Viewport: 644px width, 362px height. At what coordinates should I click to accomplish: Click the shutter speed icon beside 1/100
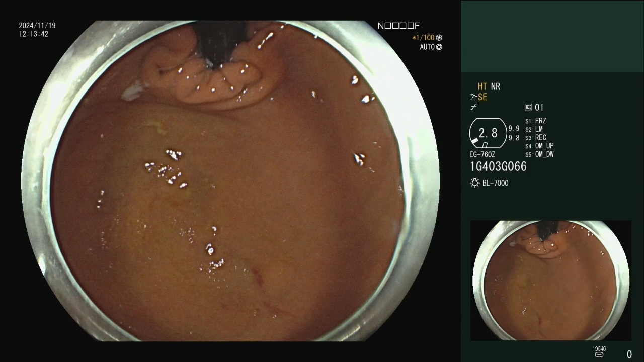439,38
